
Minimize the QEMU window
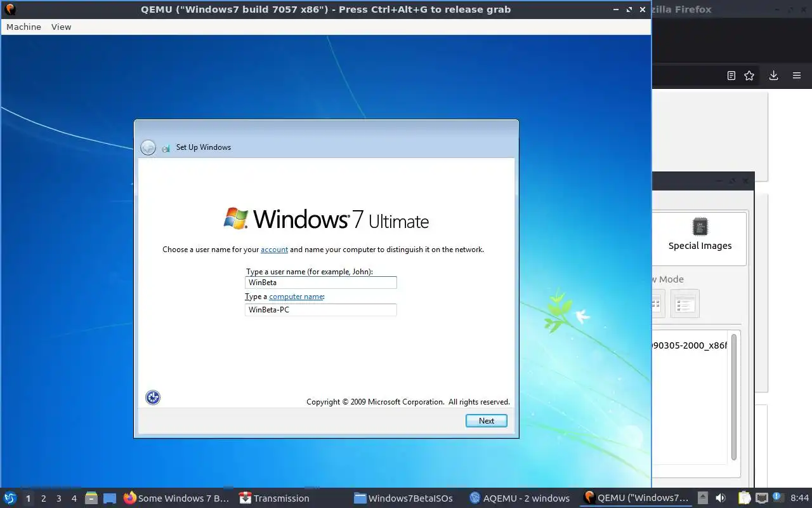[616, 10]
